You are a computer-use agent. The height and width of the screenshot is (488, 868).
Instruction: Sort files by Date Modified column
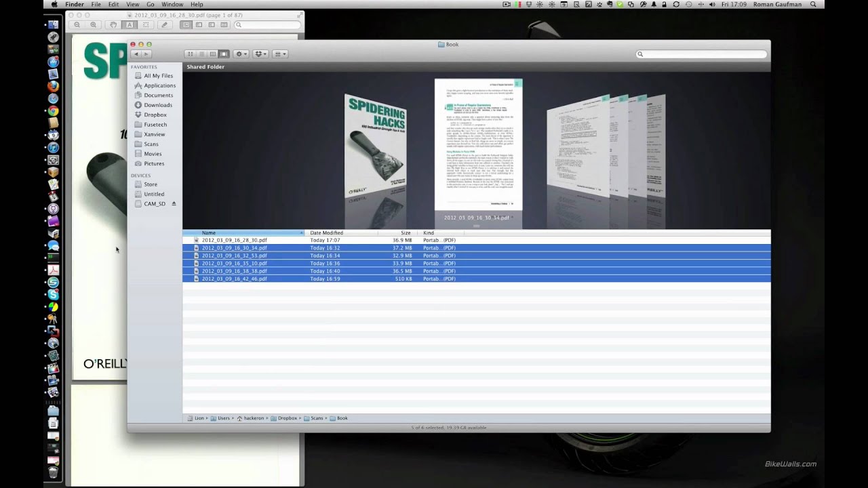341,232
